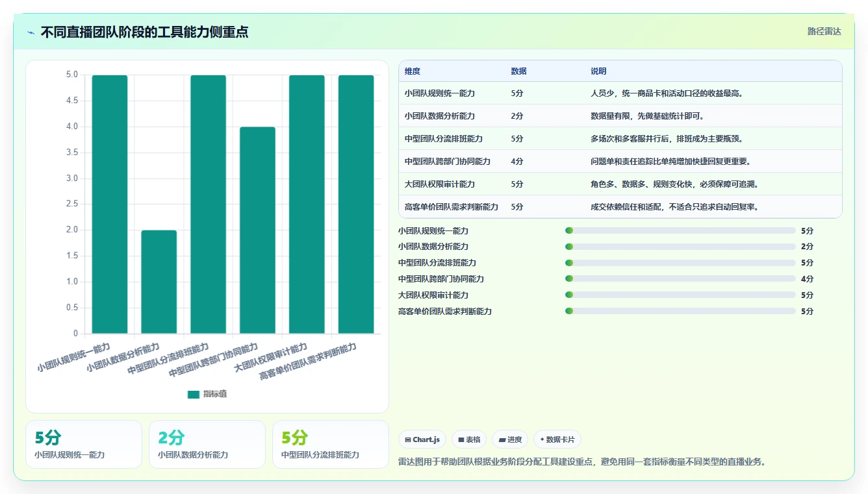Open the 5分 中型团队分流排班能力 data card
This screenshot has height=494, width=868.
331,445
